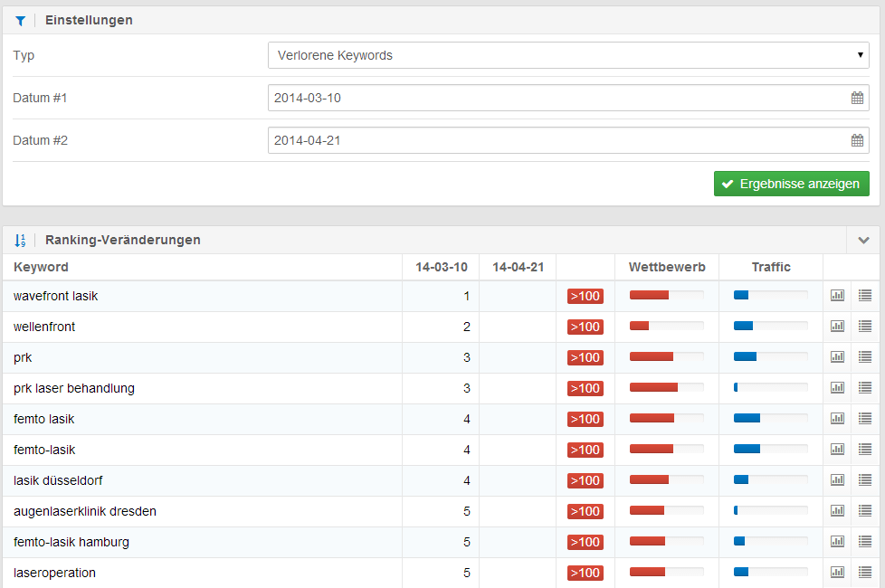The height and width of the screenshot is (588, 885).
Task: Sort table by Keyword column header
Action: 41,267
